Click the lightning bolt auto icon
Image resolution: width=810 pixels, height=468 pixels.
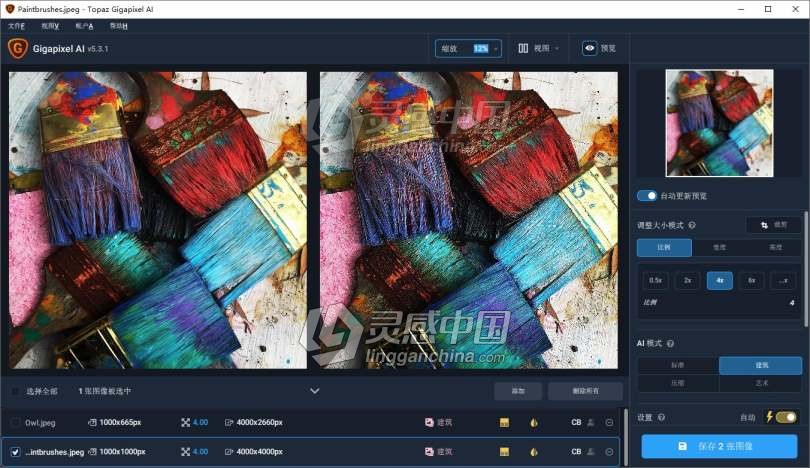(x=769, y=417)
